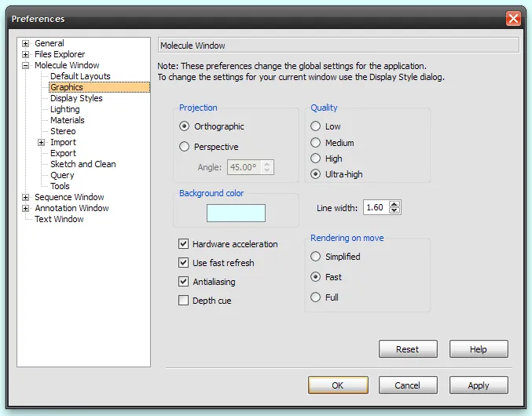Enable the Depth cue checkbox

184,301
